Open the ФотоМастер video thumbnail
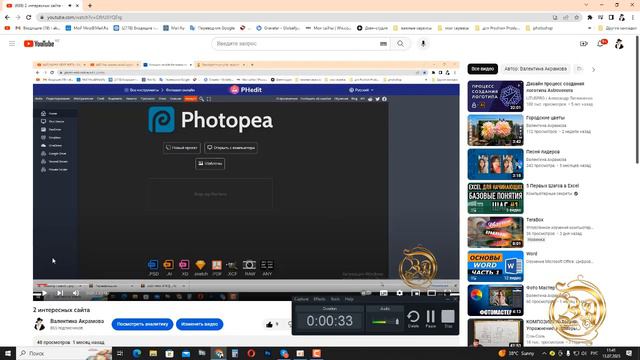 pos(495,300)
